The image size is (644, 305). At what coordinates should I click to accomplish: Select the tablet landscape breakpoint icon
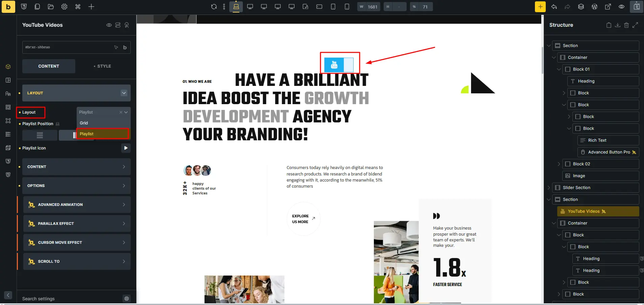319,7
